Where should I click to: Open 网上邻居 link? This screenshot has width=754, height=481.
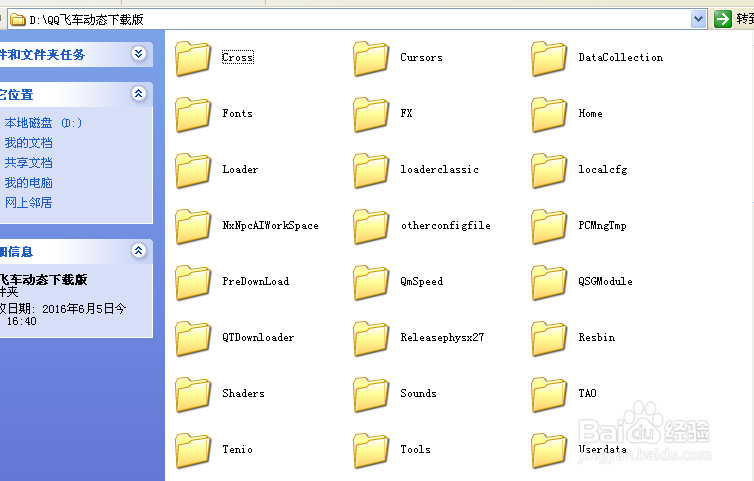coord(28,203)
